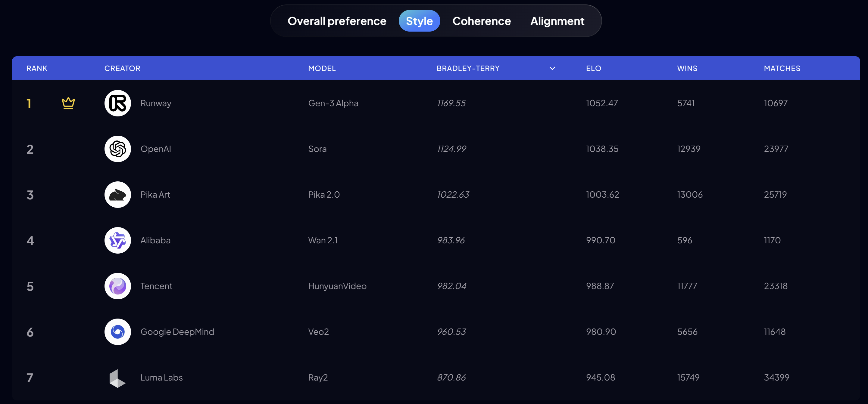868x404 pixels.
Task: Click the Runway logo icon
Action: click(x=117, y=103)
